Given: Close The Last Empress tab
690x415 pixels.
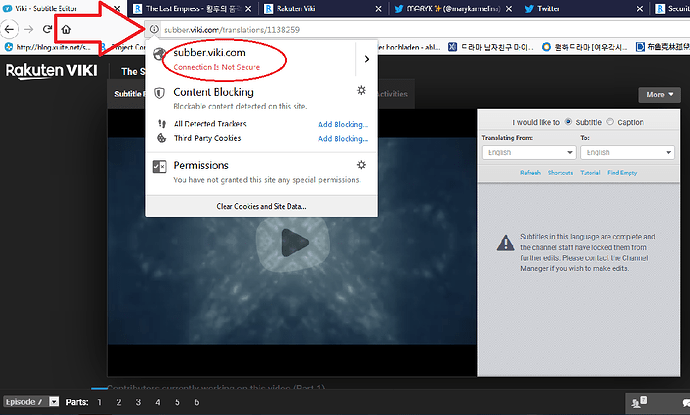Looking at the screenshot, I should pyautogui.click(x=248, y=9).
